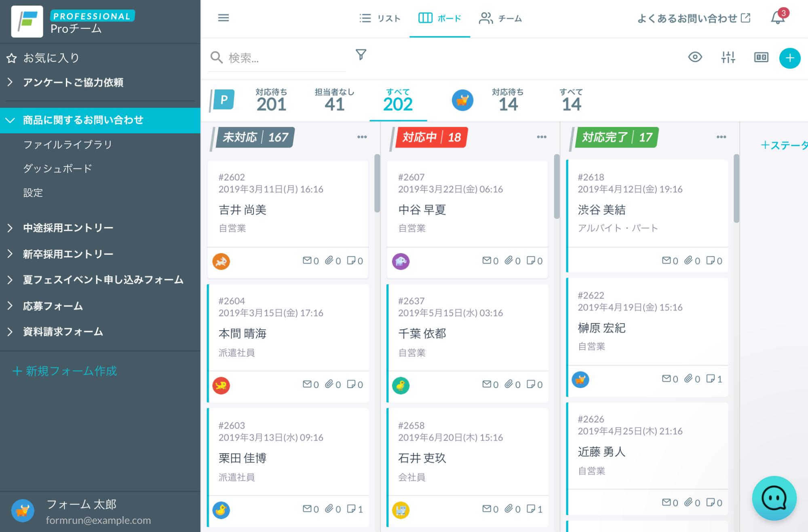Click the yellow avatar on card #2658
The width and height of the screenshot is (808, 532).
[401, 510]
